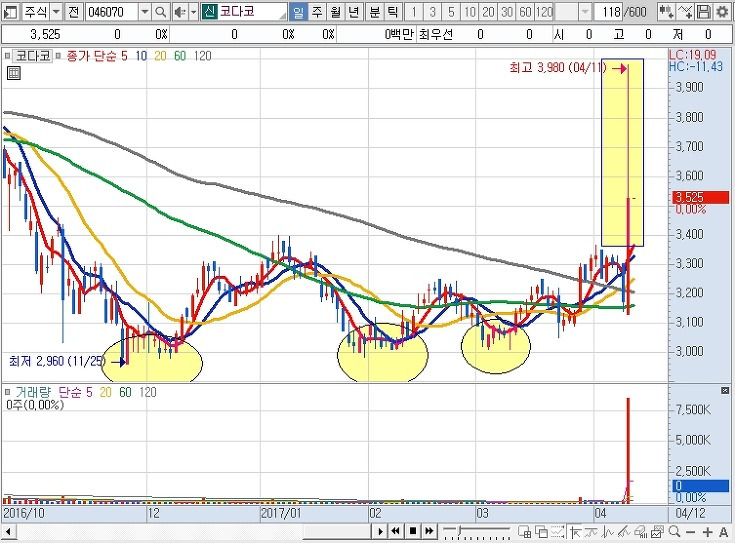735x543 pixels.
Task: Click the trend line tool icon
Action: [x=591, y=532]
